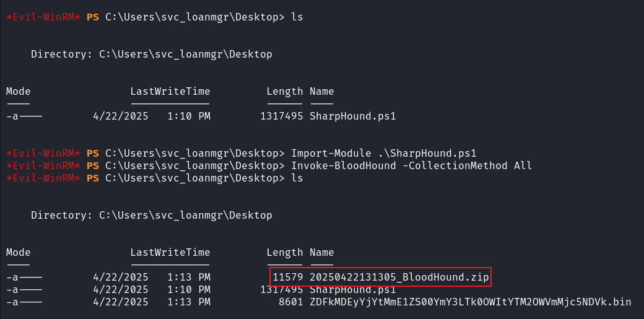Viewport: 644px width, 319px height.
Task: Click the first ls command at top
Action: [x=297, y=17]
